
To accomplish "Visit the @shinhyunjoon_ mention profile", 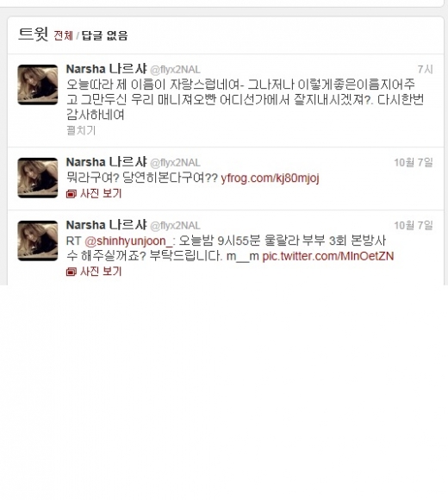I will (128, 241).
